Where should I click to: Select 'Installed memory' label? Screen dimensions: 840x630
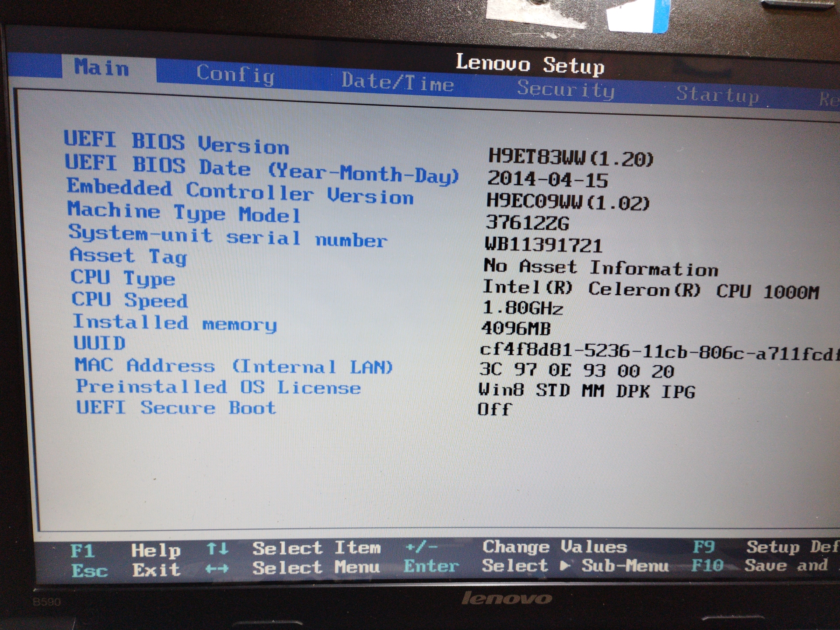[x=175, y=323]
